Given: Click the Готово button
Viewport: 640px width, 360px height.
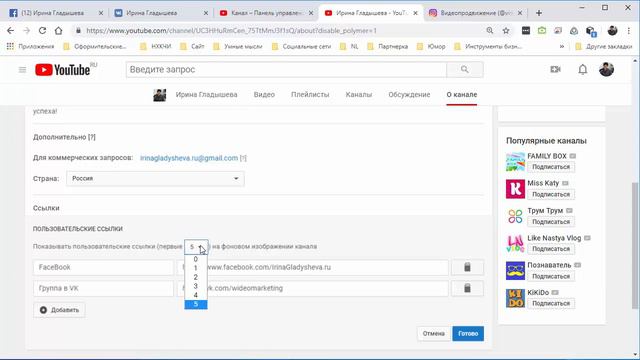Looking at the screenshot, I should tap(468, 333).
